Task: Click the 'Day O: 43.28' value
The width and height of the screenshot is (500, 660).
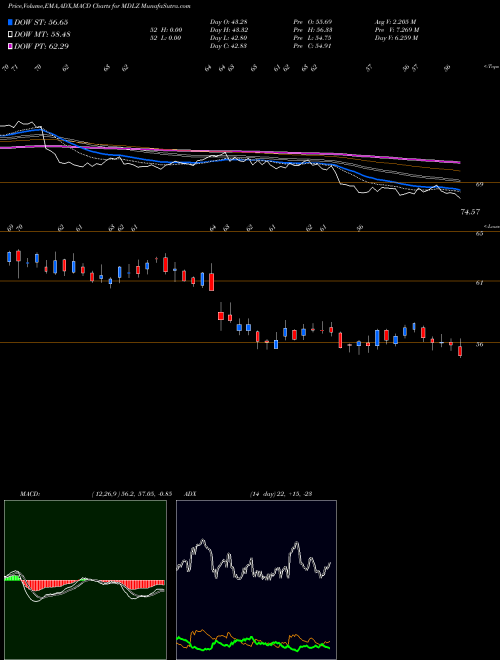Action: click(x=228, y=22)
